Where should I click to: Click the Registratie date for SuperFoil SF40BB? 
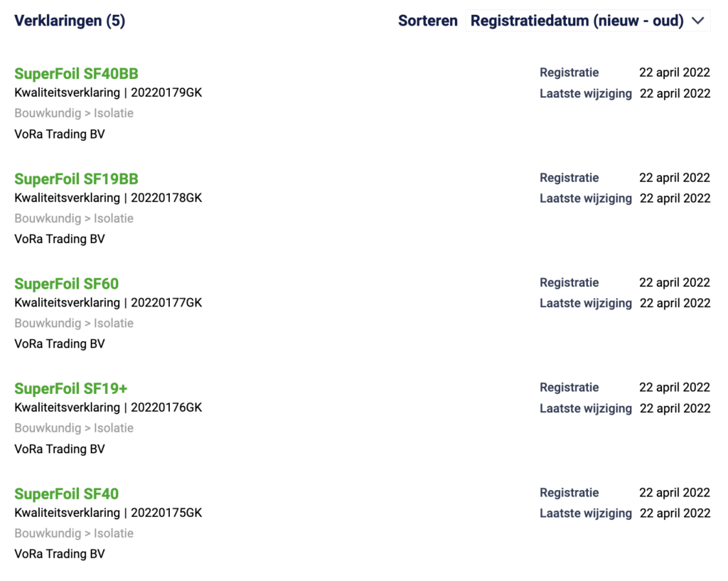674,73
